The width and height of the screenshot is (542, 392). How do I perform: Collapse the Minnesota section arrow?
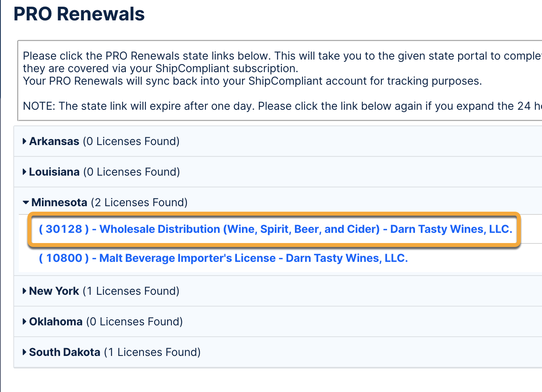coord(26,203)
